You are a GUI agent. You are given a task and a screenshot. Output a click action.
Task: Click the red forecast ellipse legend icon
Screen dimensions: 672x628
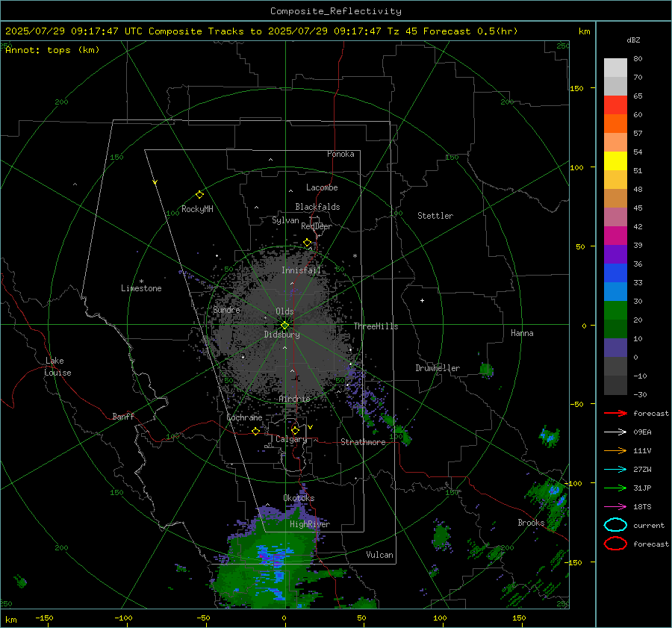(615, 544)
